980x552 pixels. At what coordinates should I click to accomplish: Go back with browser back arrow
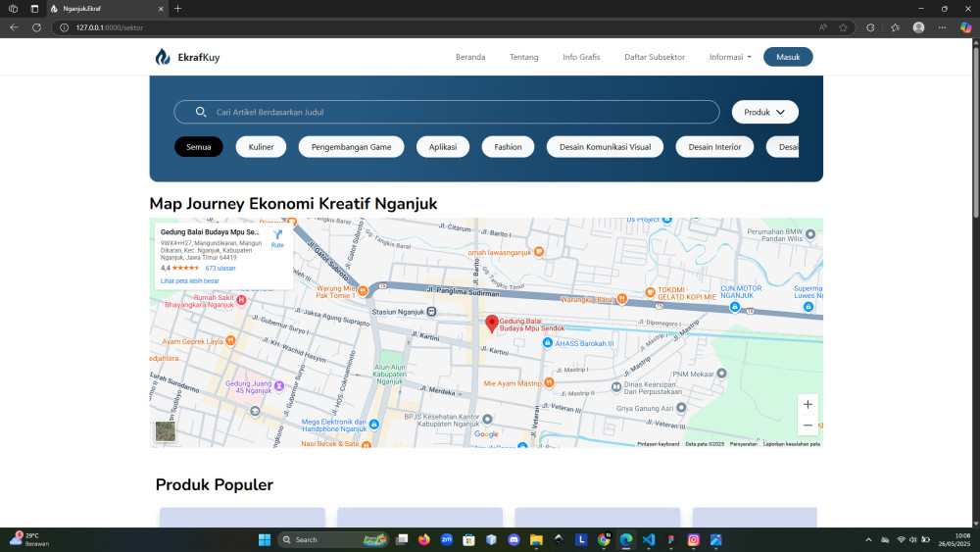pyautogui.click(x=14, y=27)
